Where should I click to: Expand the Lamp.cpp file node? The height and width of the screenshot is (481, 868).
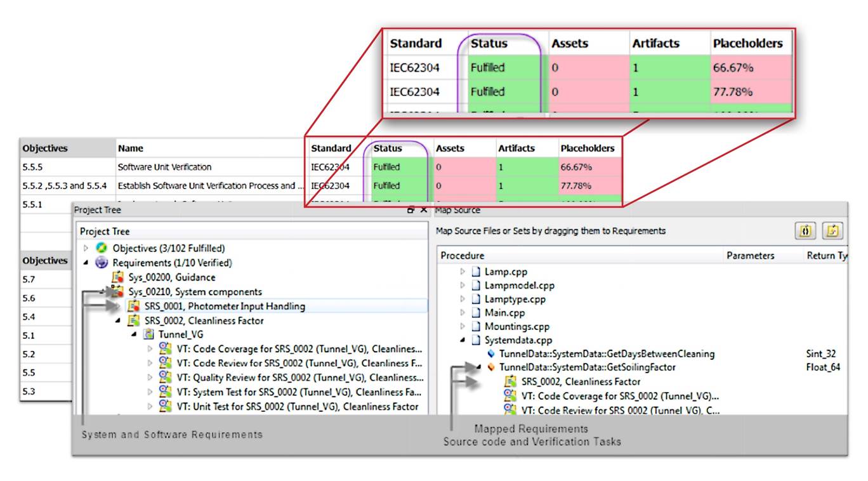[463, 272]
